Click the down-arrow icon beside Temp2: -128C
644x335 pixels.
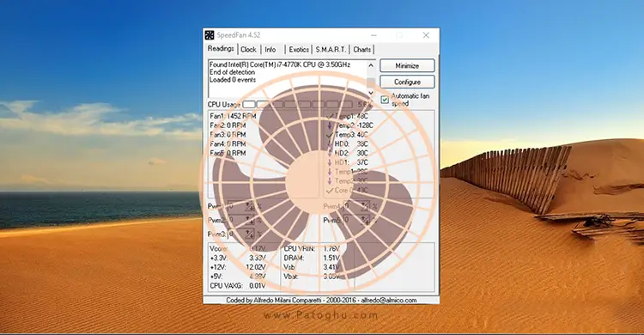(x=330, y=125)
